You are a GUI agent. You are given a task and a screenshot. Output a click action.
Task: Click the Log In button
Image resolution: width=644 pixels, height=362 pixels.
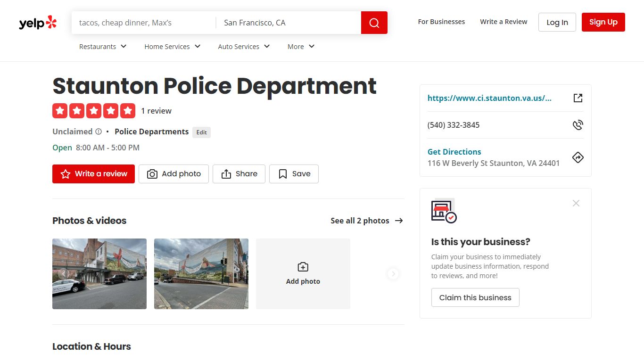557,22
